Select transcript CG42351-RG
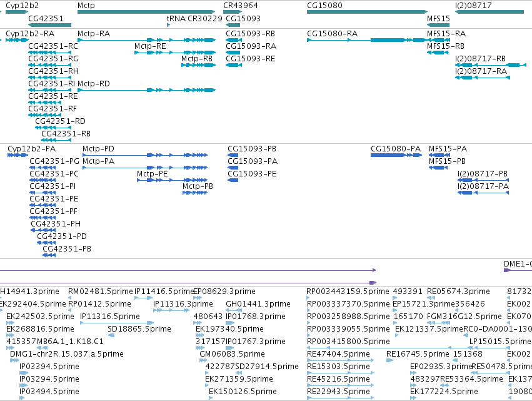This screenshot has height=401, width=532. [x=53, y=59]
